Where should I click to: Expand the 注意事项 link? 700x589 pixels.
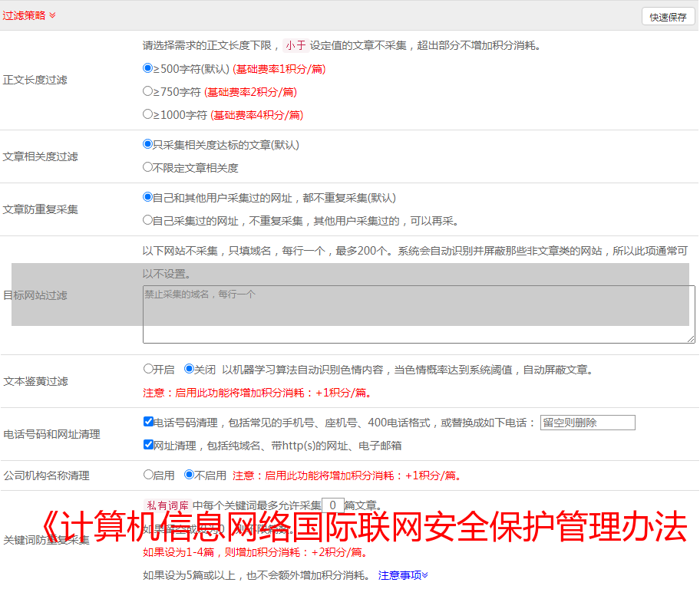[x=403, y=575]
